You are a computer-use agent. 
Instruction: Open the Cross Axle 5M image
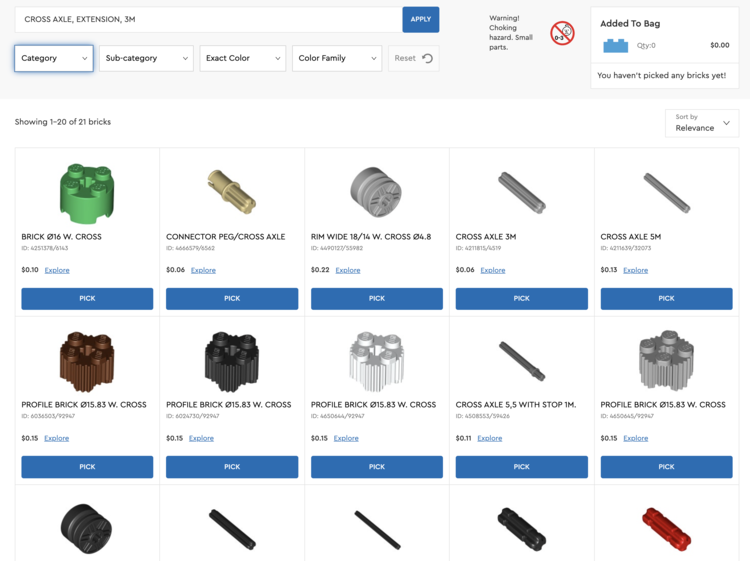(666, 192)
